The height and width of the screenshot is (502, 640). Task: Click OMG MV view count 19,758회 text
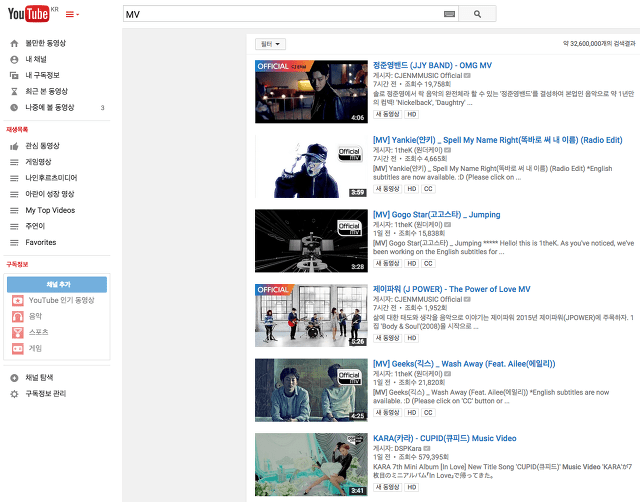(x=427, y=84)
